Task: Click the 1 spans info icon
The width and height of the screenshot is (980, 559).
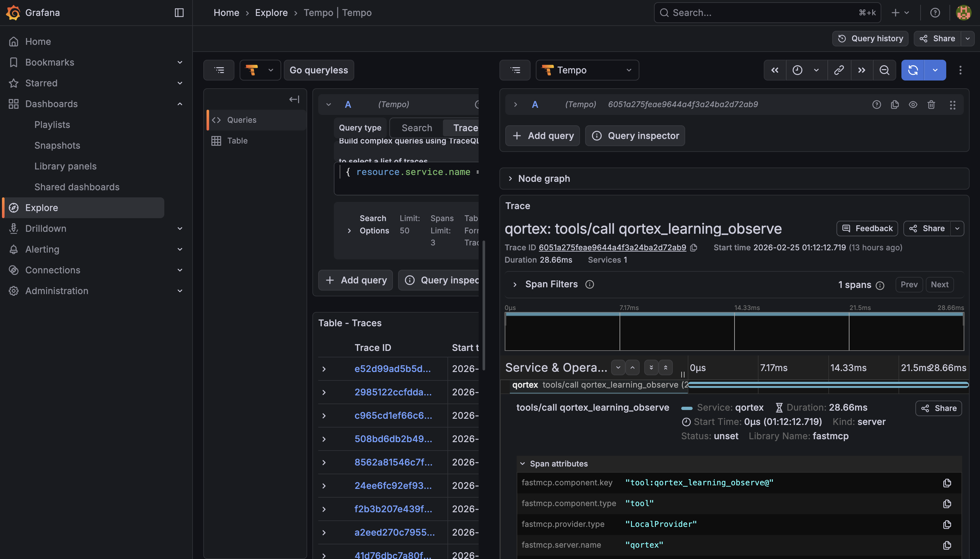Action: [880, 285]
